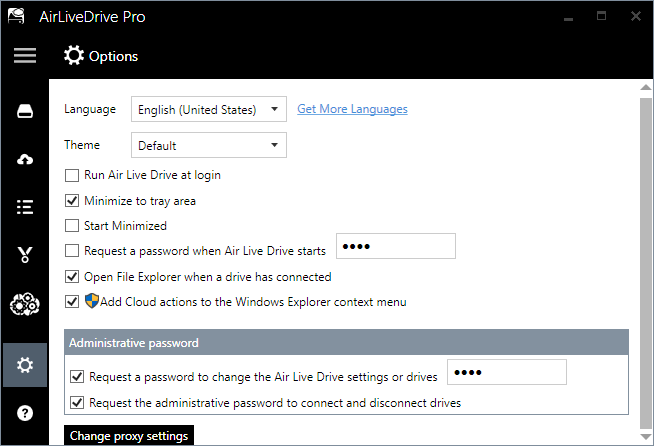Expand the Language dropdown
Screen dimensions: 654x446
pos(209,109)
